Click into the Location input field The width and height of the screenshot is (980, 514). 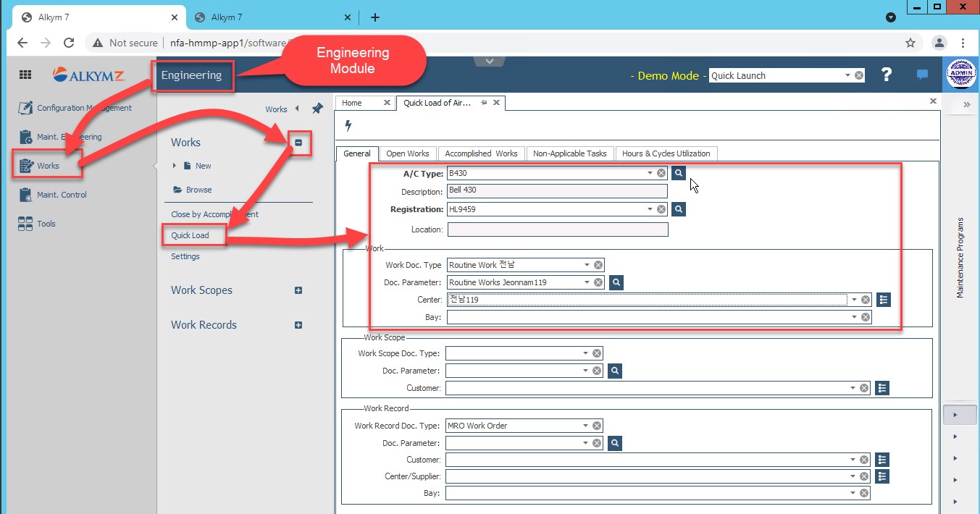tap(557, 229)
